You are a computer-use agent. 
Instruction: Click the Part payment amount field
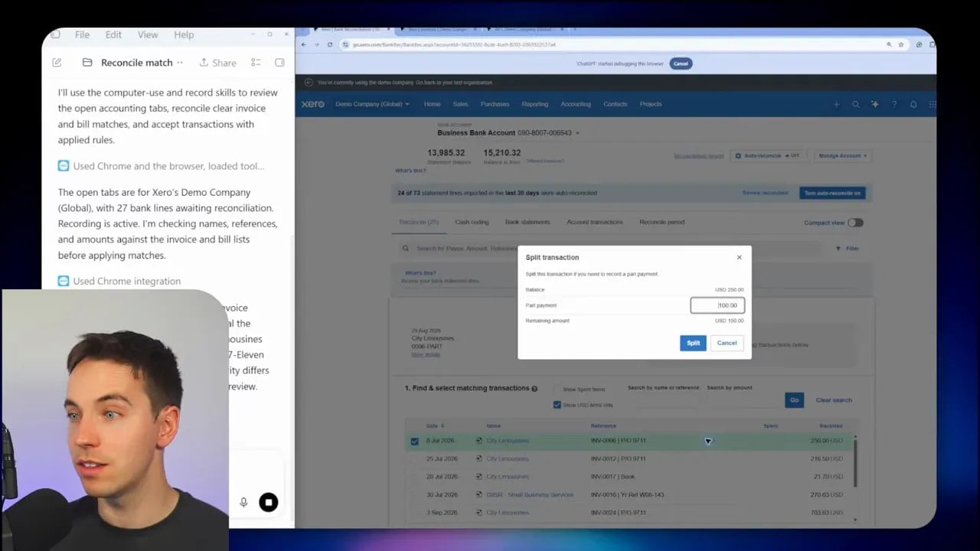717,305
